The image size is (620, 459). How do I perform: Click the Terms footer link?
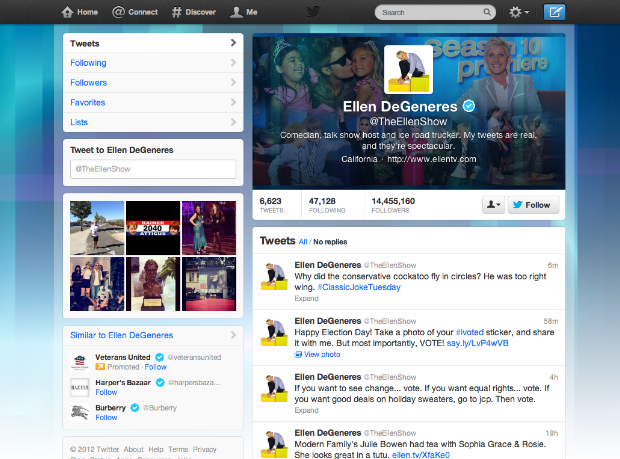point(178,449)
